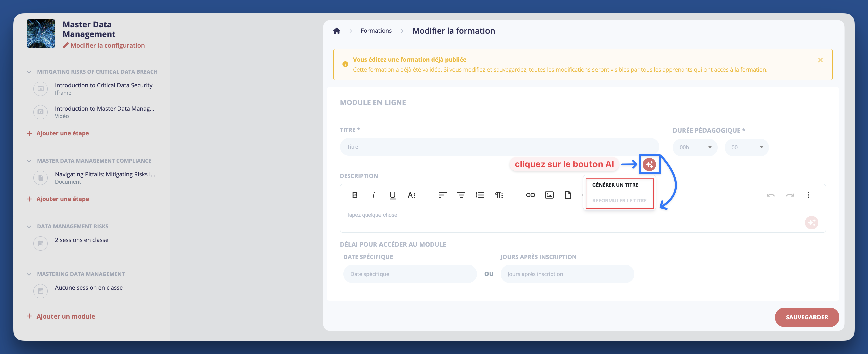
Task: Open the numbered list formatting icon
Action: [x=480, y=195]
